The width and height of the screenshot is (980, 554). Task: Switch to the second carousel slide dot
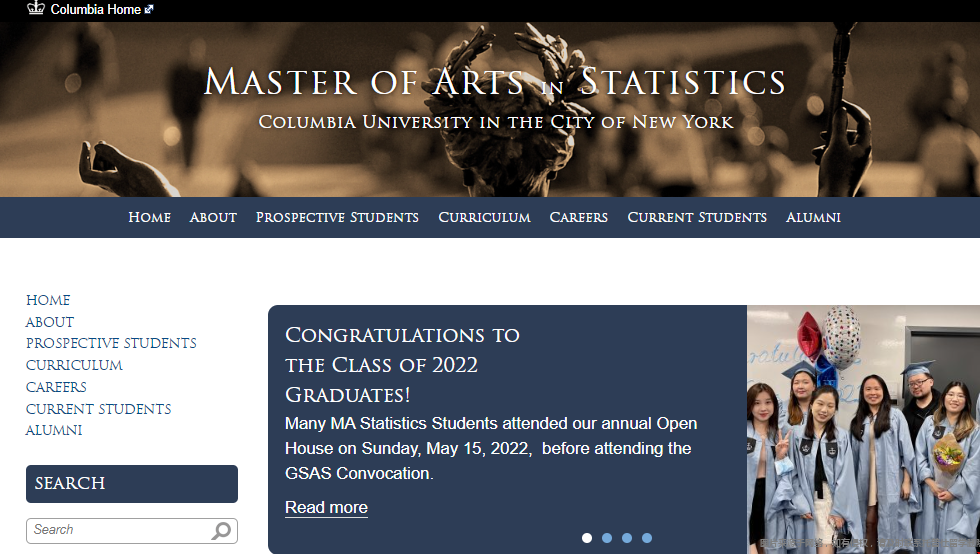click(607, 538)
